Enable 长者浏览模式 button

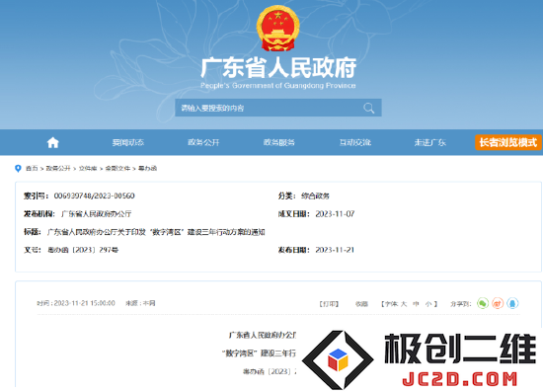point(508,142)
